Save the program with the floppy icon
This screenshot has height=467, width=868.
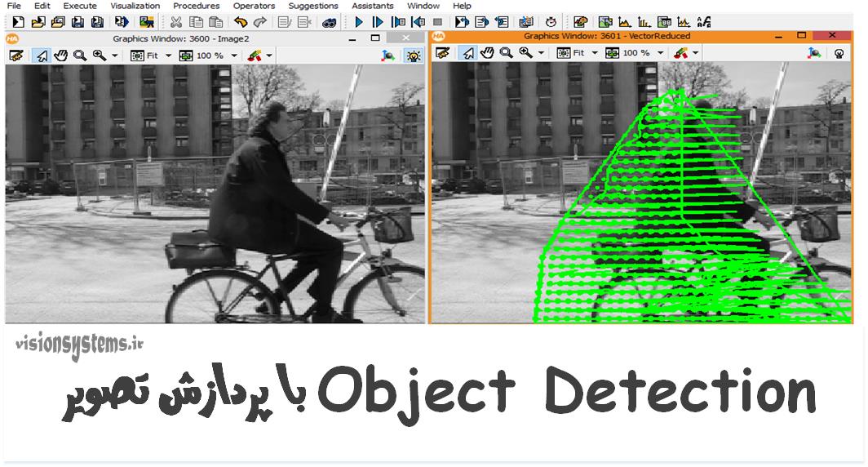[77, 22]
